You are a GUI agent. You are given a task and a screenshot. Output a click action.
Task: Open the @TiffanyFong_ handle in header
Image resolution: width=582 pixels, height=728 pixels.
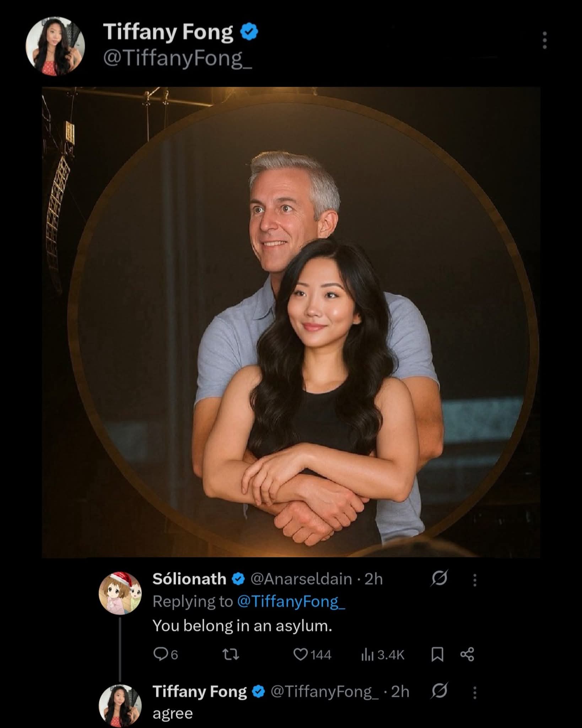178,59
